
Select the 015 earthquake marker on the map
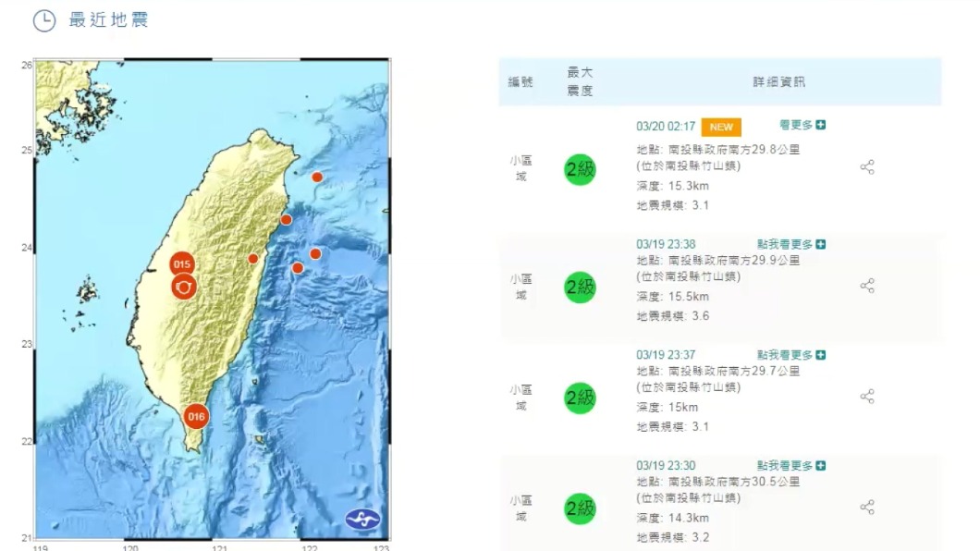[182, 264]
